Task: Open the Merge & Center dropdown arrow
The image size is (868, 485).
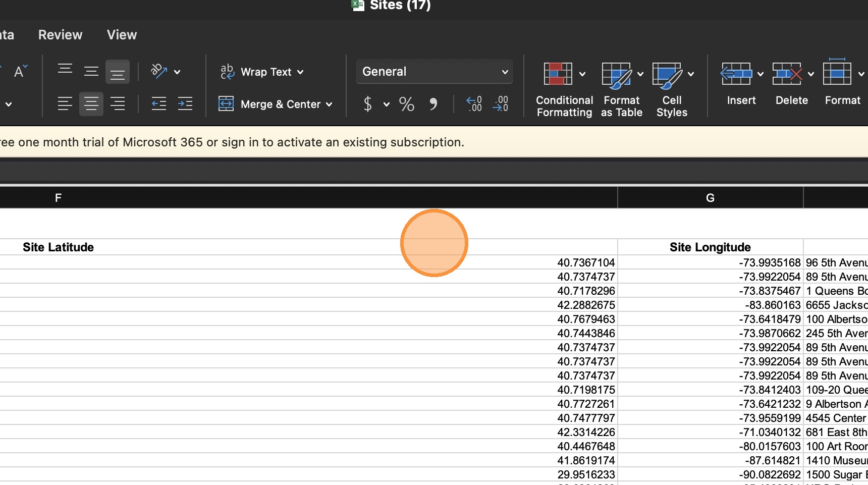Action: pos(329,104)
